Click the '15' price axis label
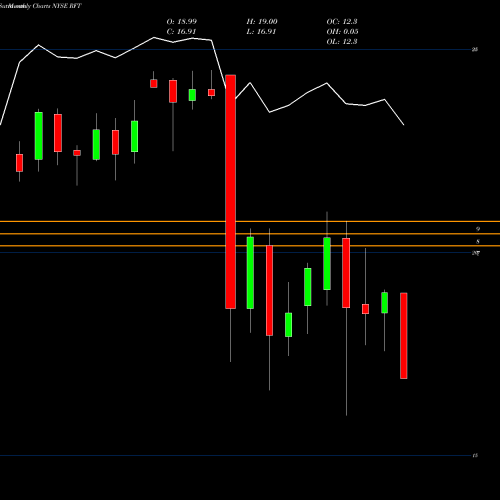Viewport: 500px width, 500px height. (475, 455)
